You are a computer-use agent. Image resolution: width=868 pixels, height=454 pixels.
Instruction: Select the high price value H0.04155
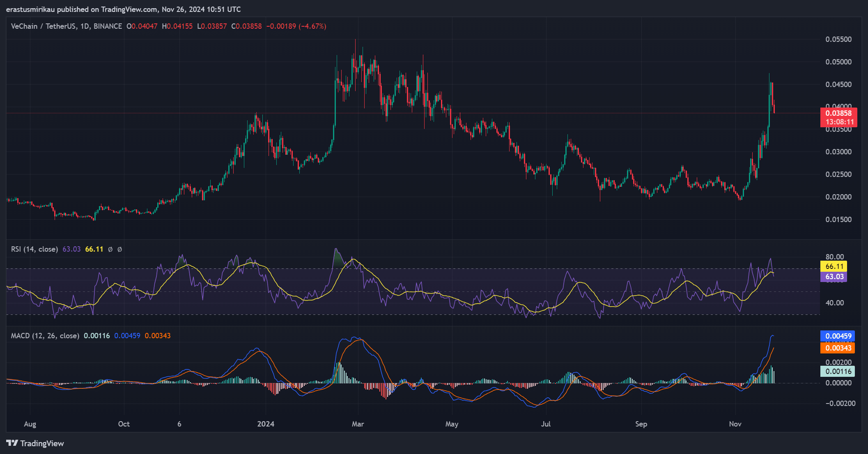tap(177, 26)
